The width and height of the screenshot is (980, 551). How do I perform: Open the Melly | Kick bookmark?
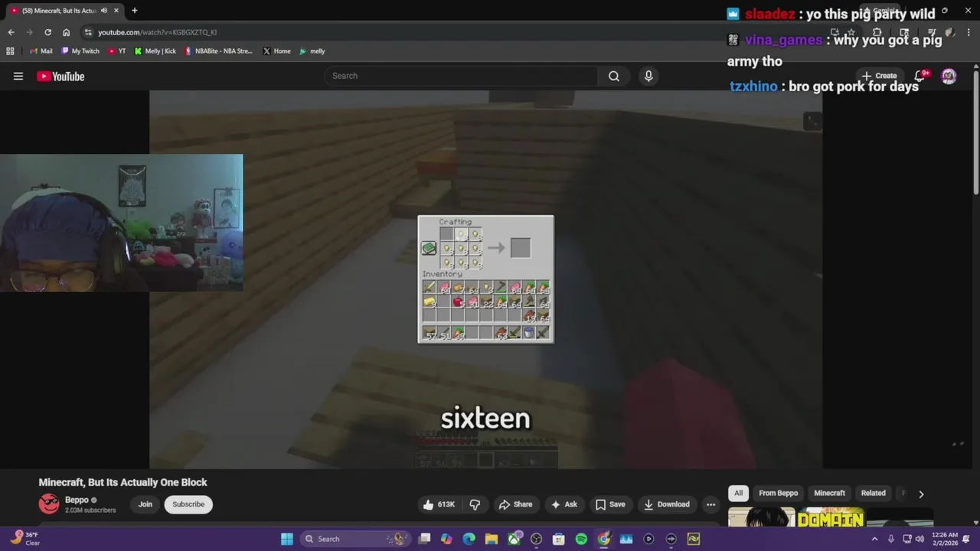point(155,51)
